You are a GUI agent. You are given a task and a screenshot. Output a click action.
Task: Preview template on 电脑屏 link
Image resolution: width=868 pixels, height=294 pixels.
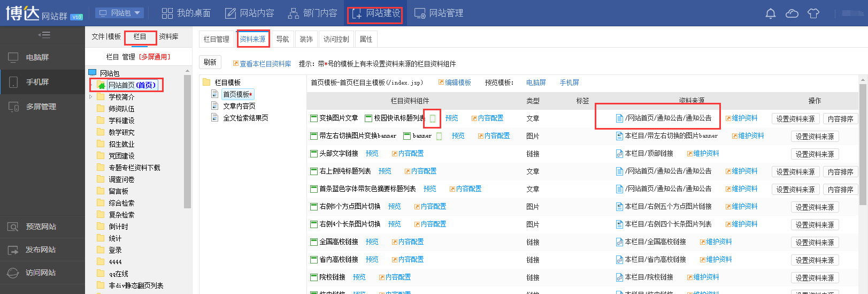(x=536, y=82)
